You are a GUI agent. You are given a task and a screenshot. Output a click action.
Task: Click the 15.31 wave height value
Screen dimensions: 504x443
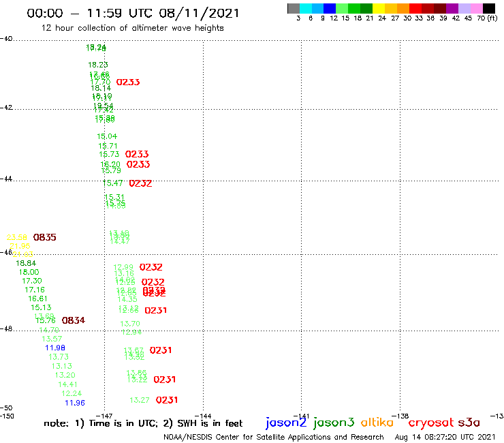click(114, 197)
